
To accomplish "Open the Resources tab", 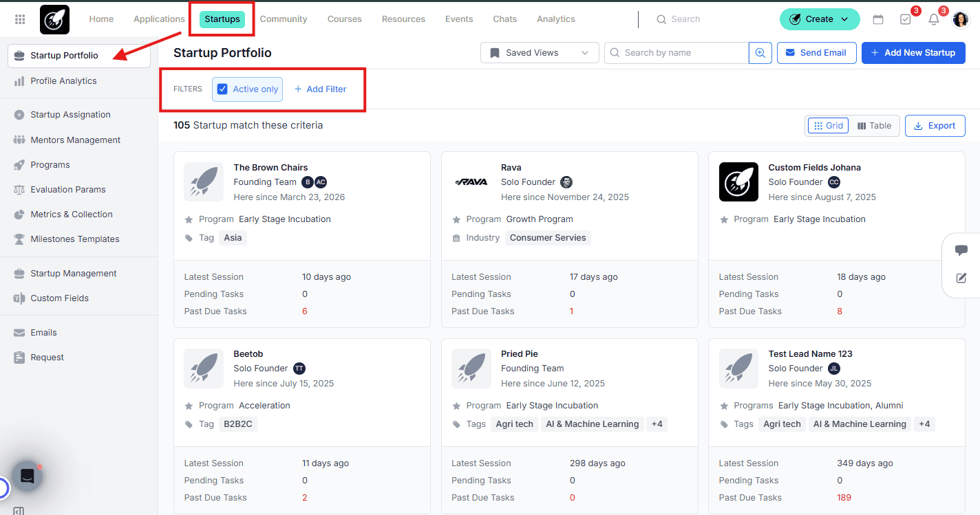I will point(403,19).
